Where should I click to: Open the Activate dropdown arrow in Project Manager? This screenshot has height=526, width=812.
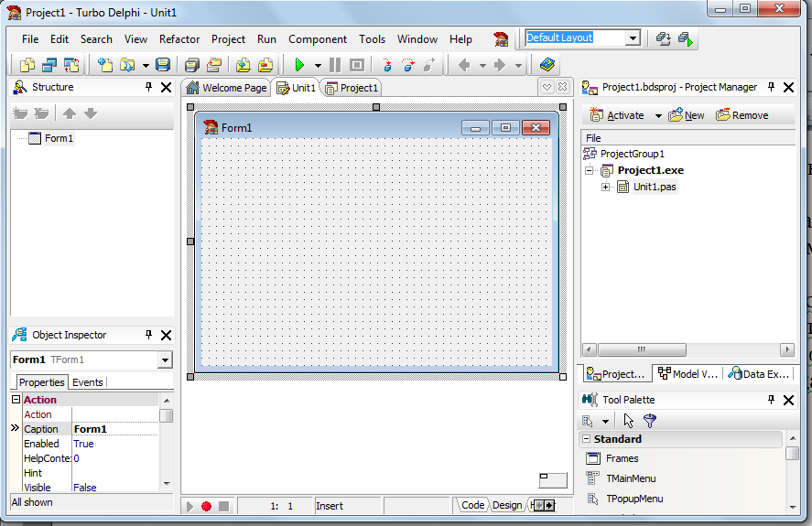click(658, 116)
